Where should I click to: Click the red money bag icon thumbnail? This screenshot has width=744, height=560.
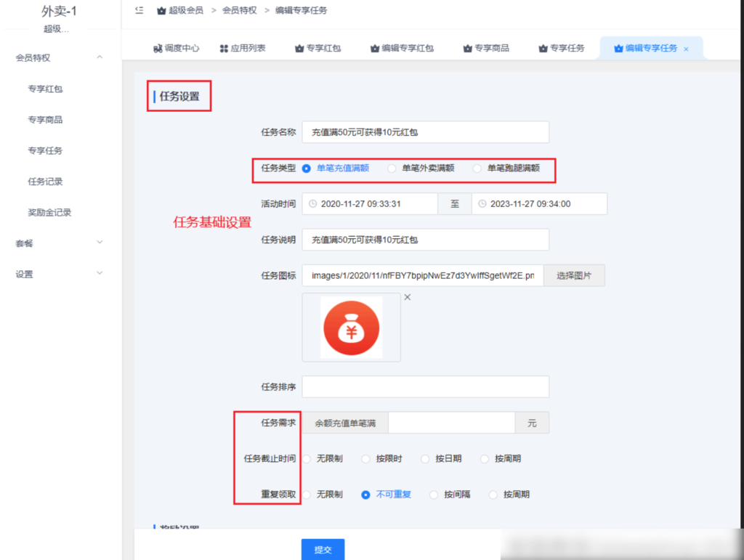351,327
